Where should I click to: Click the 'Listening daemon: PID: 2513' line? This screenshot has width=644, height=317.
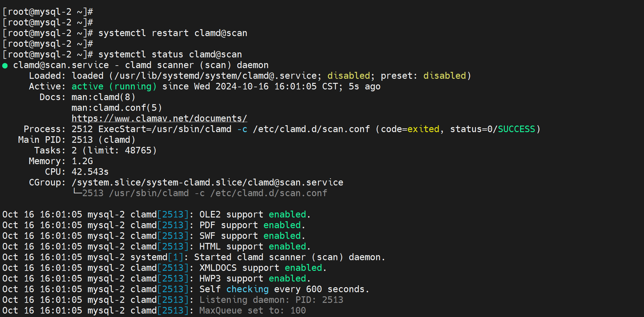click(271, 300)
